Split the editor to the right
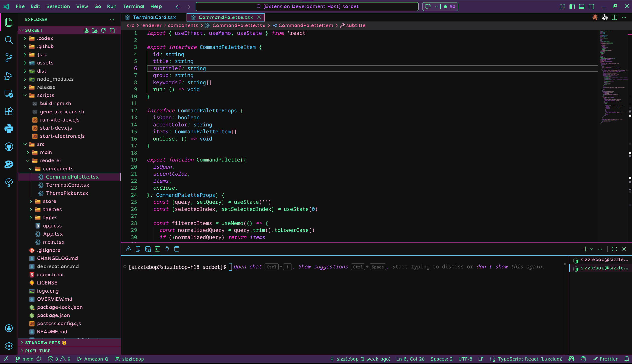 point(614,17)
